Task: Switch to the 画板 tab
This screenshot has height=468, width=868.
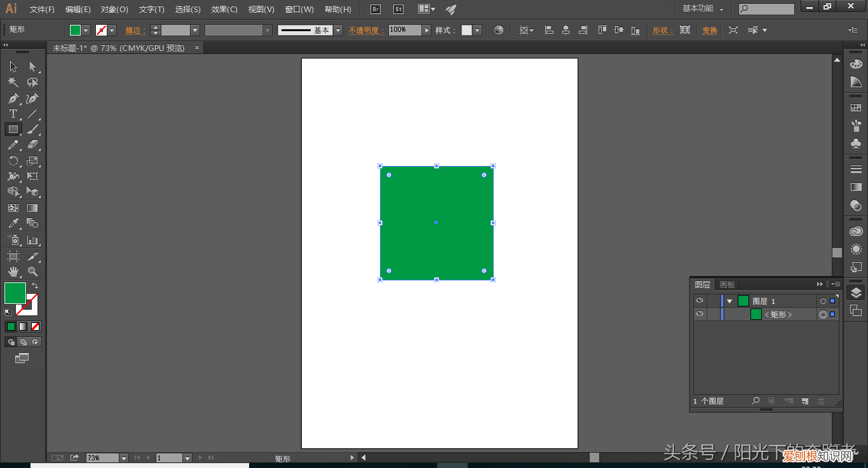Action: click(727, 285)
